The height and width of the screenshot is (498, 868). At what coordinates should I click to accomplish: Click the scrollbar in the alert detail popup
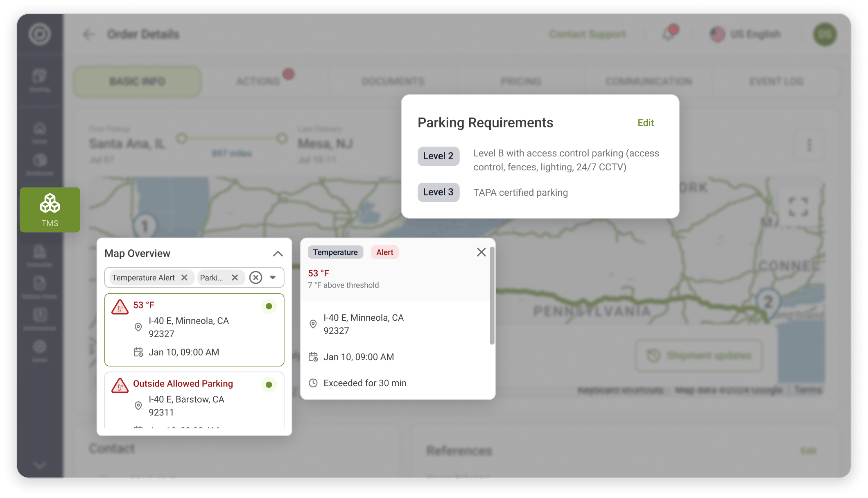pyautogui.click(x=492, y=296)
